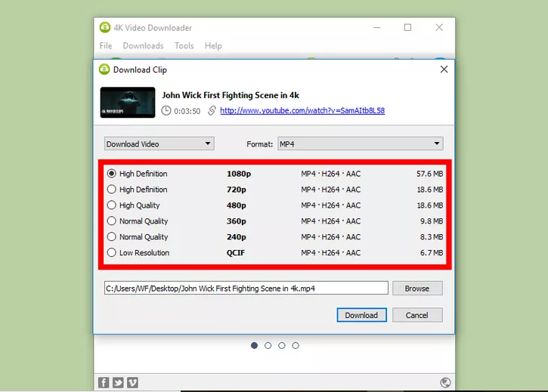Click the QCIF resolution label

pos(236,252)
